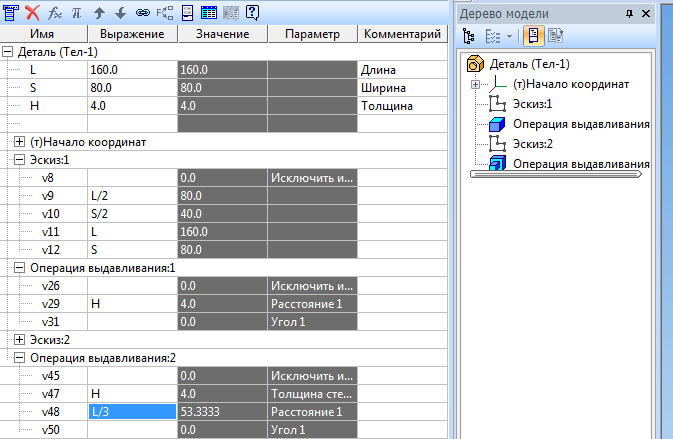The width and height of the screenshot is (673, 439).
Task: Expand the Эскиз:2 variables group
Action: pos(19,339)
